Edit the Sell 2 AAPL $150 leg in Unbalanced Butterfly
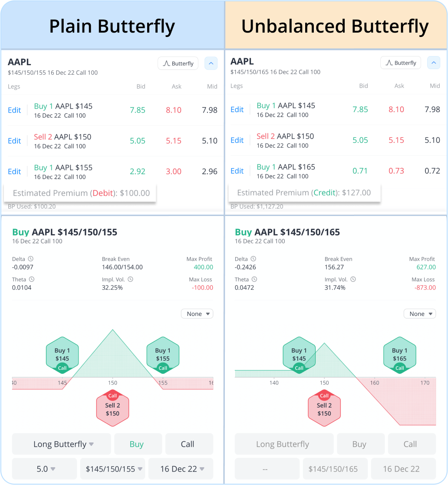 (237, 140)
